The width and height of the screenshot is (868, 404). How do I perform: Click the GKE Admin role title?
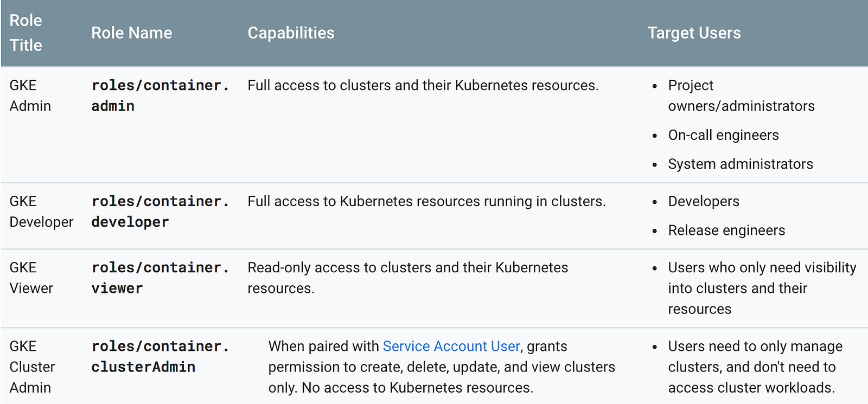(x=30, y=95)
